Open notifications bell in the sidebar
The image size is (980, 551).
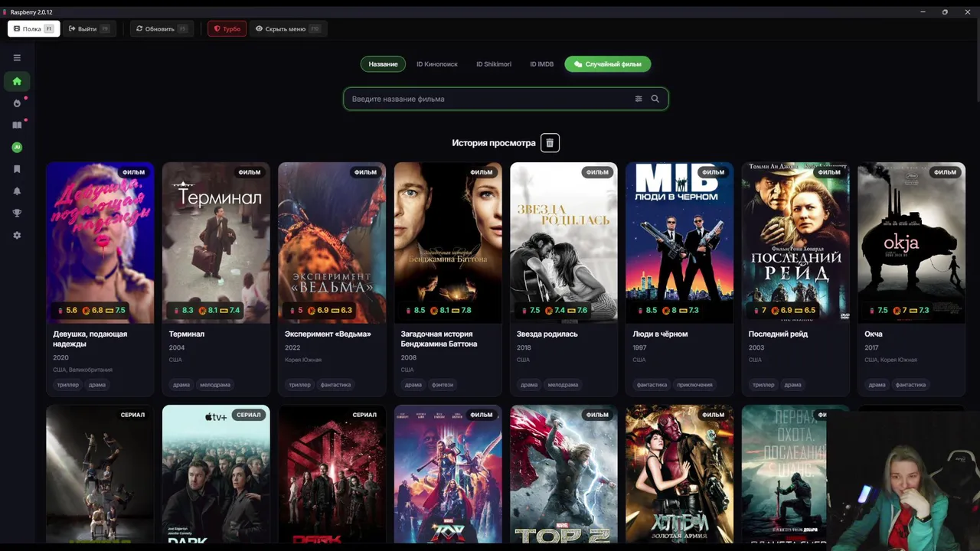tap(17, 191)
